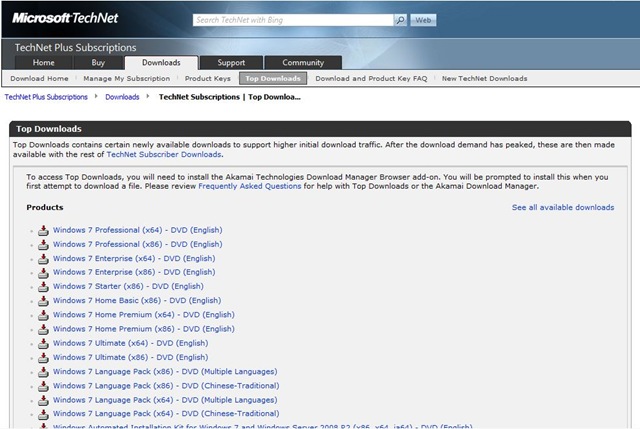Open Manage My Subscription menu item
640x429 pixels.
127,78
